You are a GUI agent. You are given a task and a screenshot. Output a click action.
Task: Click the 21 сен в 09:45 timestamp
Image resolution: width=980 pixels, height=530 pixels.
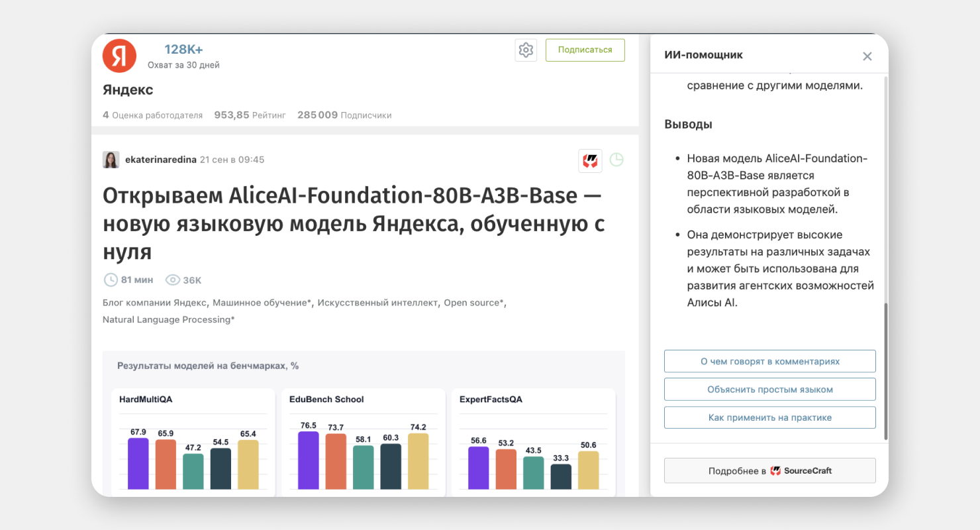point(232,160)
